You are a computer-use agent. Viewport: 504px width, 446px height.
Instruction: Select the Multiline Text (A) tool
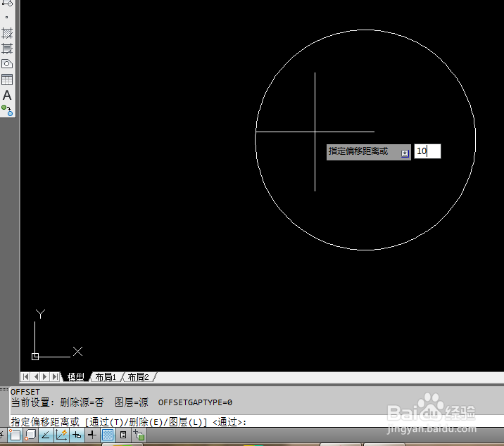tap(7, 95)
